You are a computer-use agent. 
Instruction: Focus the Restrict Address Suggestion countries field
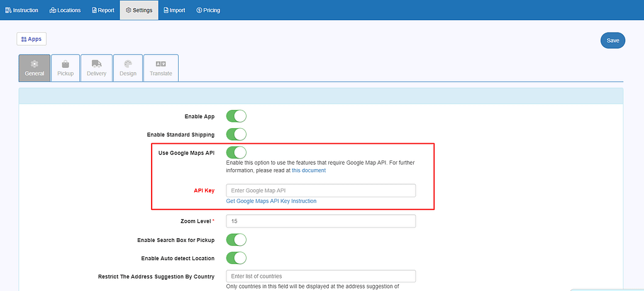[x=321, y=276]
